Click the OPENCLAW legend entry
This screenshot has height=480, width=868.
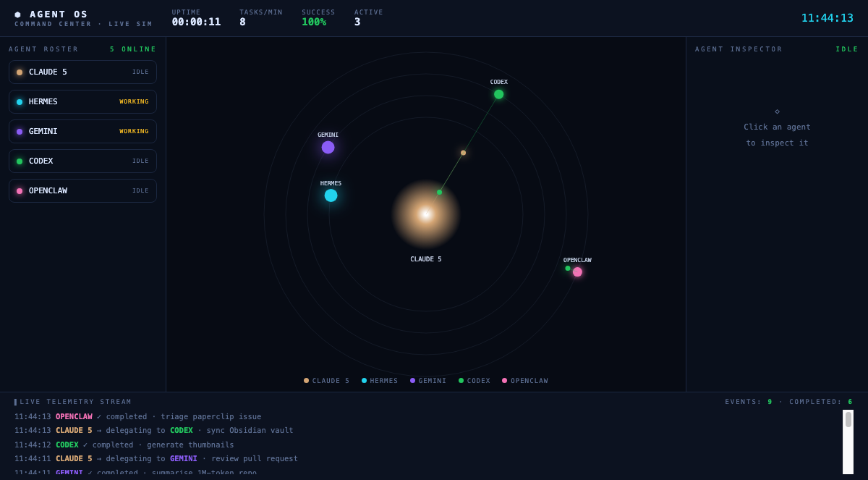pyautogui.click(x=525, y=381)
